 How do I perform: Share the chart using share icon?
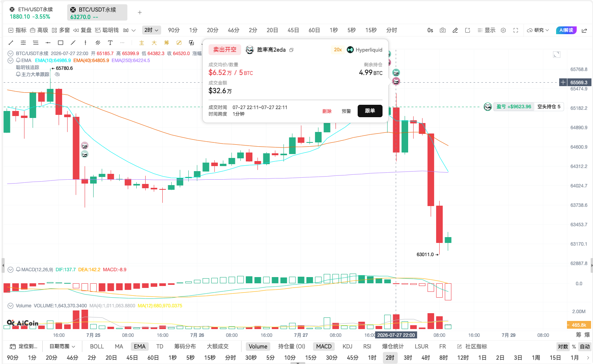click(x=584, y=30)
